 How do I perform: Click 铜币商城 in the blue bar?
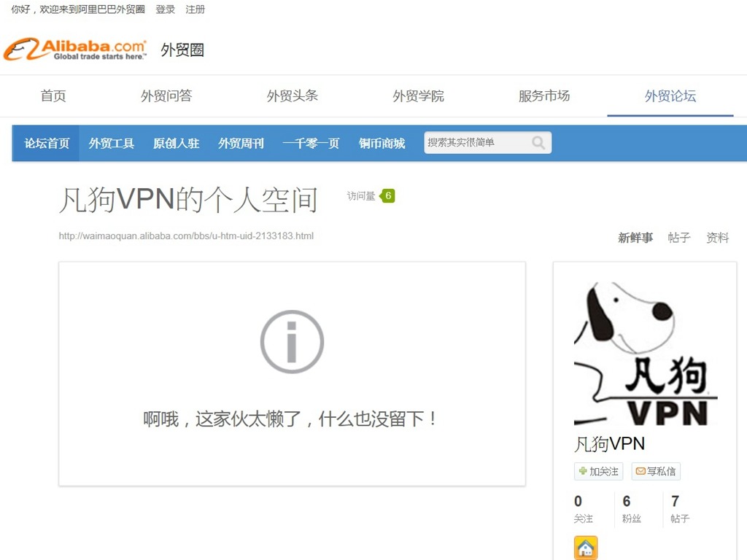[x=382, y=144]
